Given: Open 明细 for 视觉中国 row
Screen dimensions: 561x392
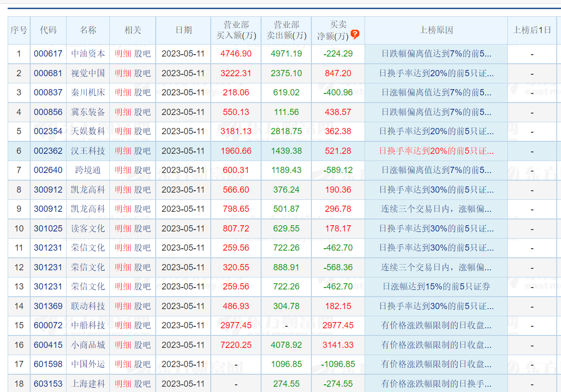Looking at the screenshot, I should (123, 73).
